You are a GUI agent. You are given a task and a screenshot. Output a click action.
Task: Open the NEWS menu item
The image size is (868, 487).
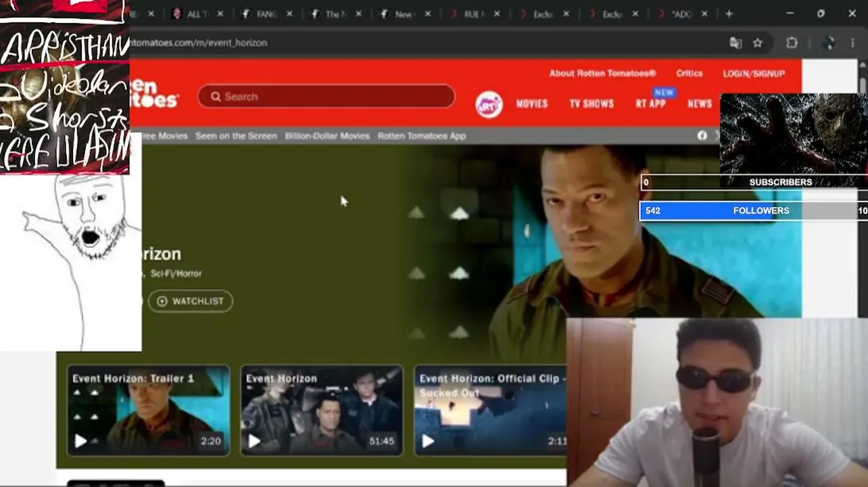[x=700, y=103]
